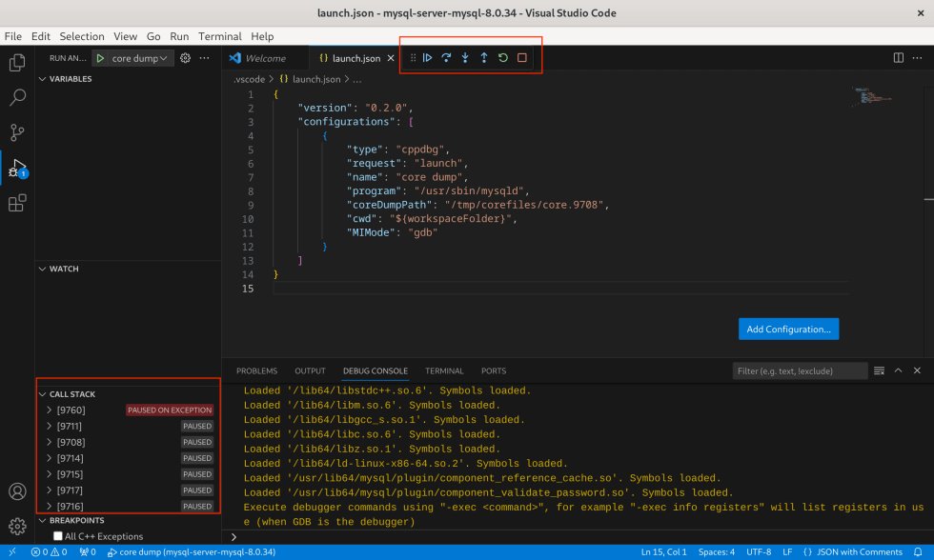Open the Search view from the activity bar
Screen dimensions: 934x560
click(x=16, y=96)
